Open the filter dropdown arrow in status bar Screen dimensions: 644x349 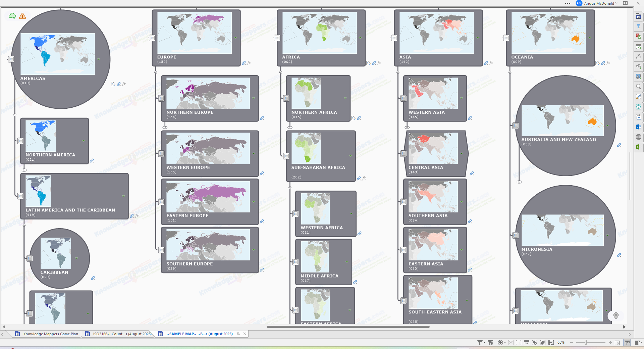[484, 343]
